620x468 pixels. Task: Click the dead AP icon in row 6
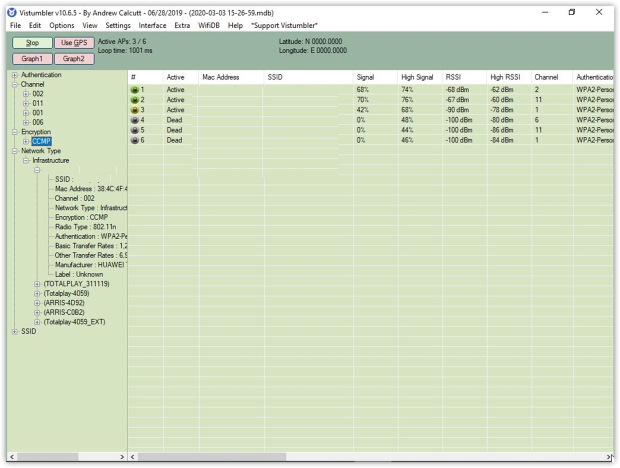[135, 140]
